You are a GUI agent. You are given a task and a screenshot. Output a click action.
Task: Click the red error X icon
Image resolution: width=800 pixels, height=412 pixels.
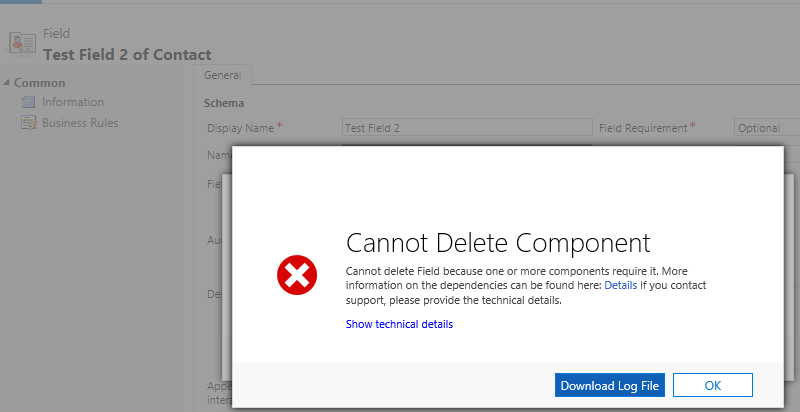(x=297, y=275)
